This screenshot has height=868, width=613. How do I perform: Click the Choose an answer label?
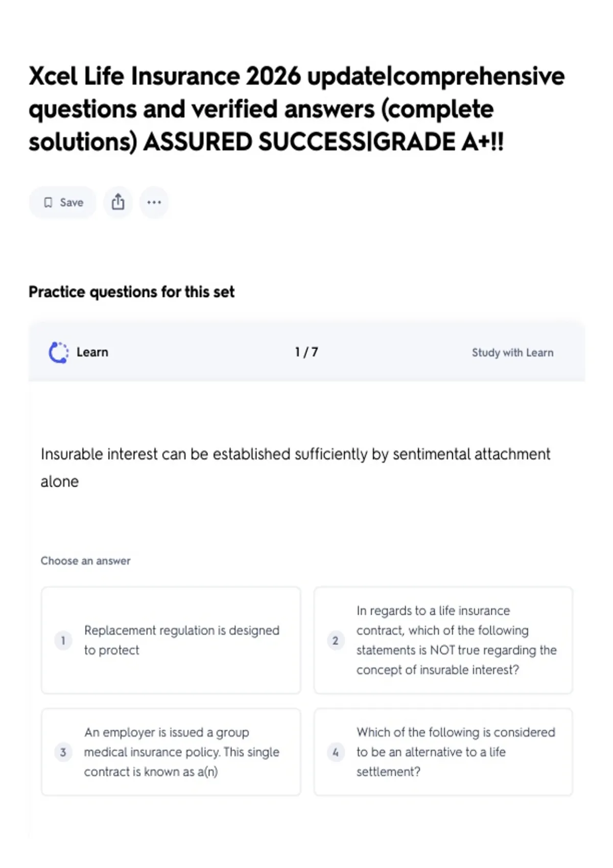click(86, 561)
